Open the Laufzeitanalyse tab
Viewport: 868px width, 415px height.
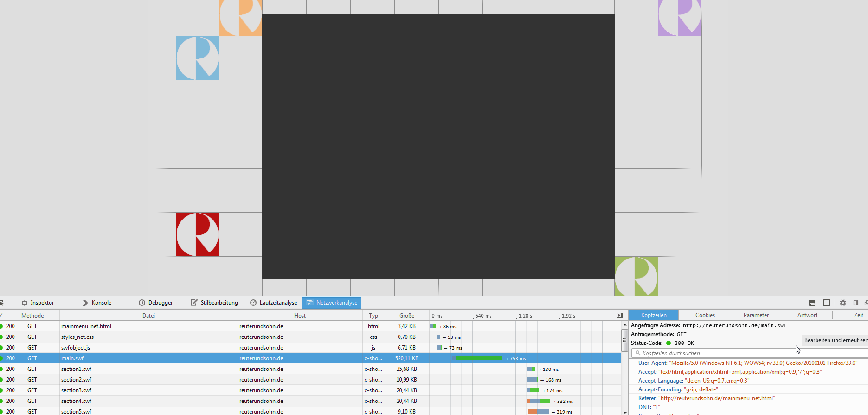[x=273, y=303]
